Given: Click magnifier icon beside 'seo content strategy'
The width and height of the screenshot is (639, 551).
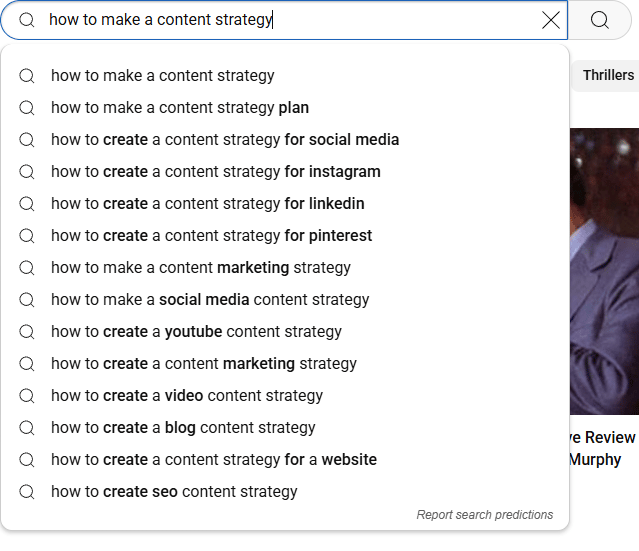Looking at the screenshot, I should pos(27,491).
